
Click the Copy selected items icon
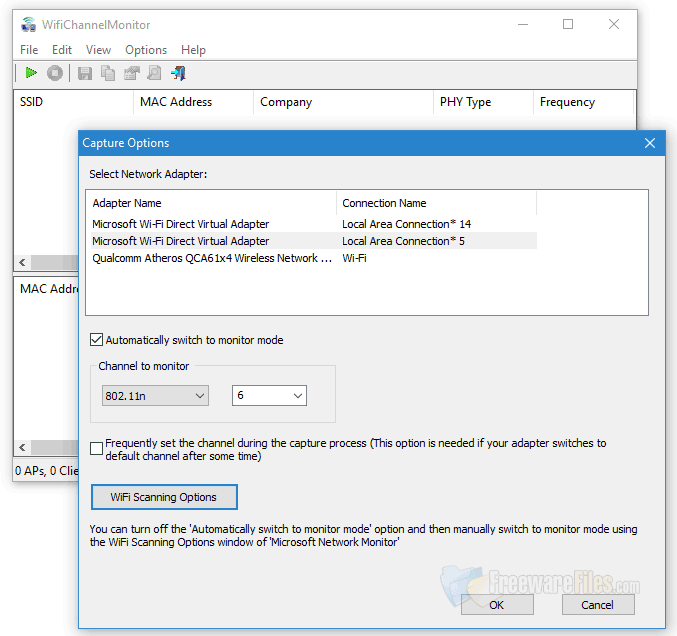(107, 73)
